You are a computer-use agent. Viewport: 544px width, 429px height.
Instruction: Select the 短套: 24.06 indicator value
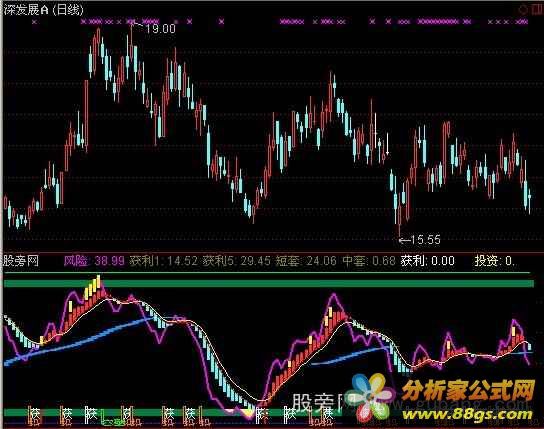(x=306, y=261)
